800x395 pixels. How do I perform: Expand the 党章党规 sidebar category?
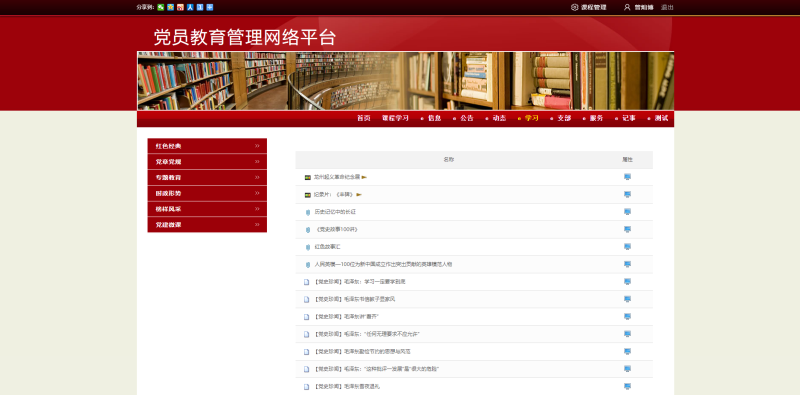[207, 162]
